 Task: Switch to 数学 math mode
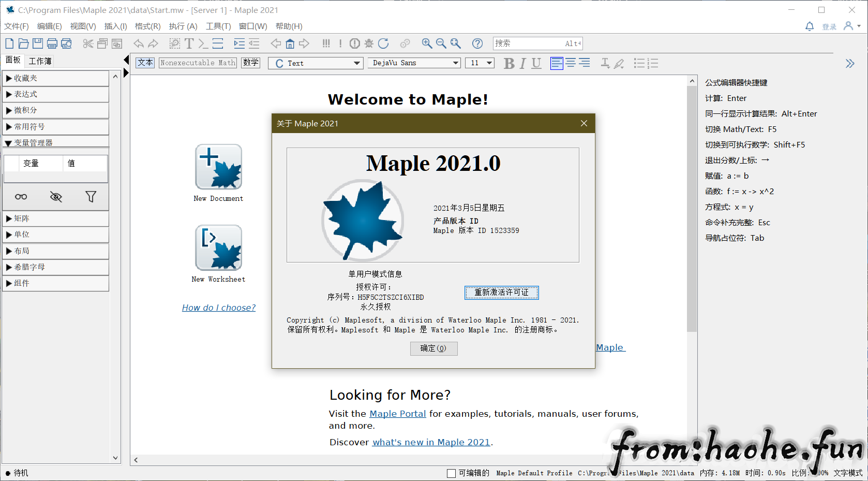250,63
